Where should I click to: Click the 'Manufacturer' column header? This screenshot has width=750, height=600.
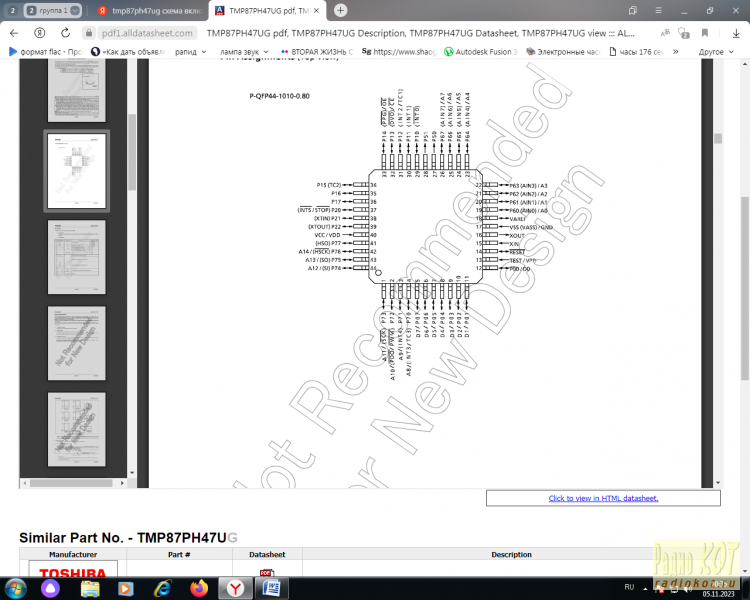[73, 554]
